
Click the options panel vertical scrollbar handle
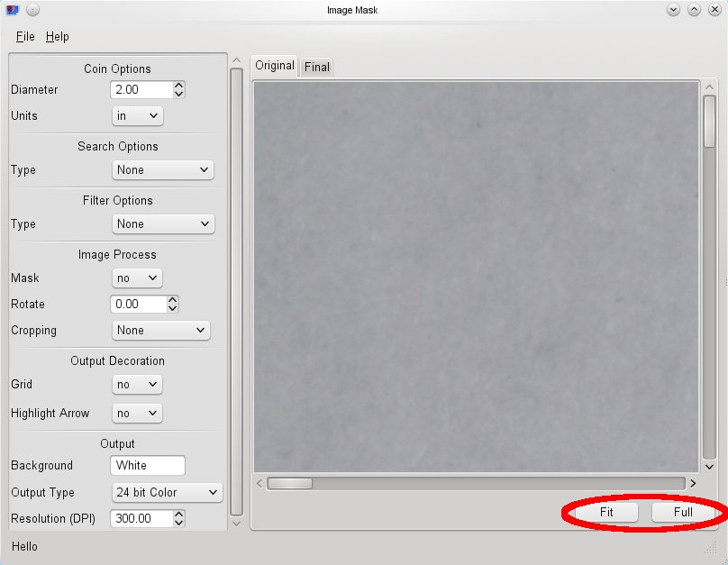point(236,292)
